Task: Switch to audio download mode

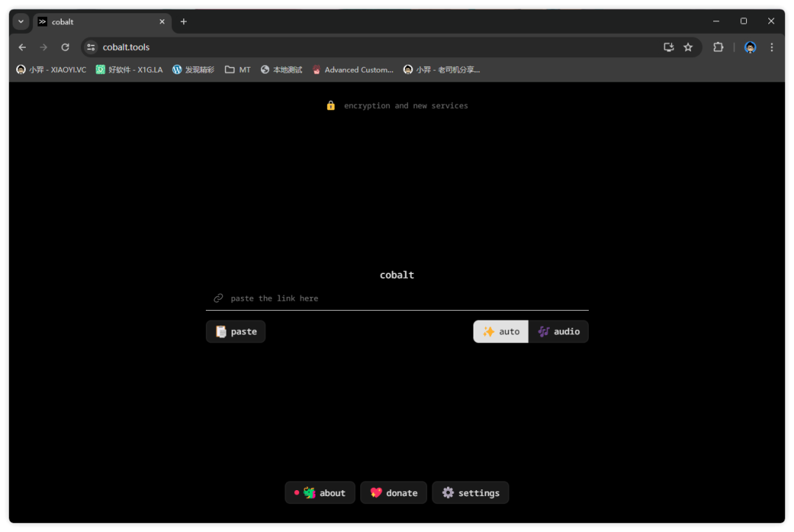Action: (x=559, y=331)
